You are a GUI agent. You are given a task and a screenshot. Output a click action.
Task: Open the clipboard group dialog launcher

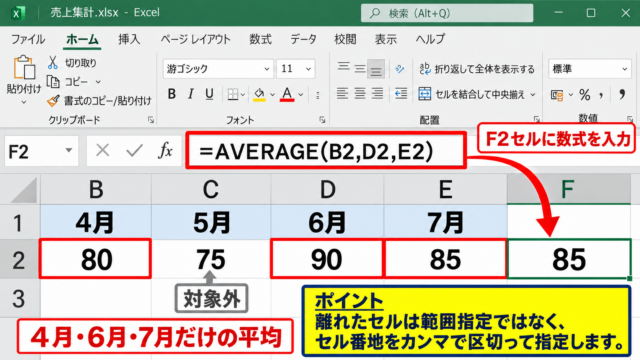151,120
